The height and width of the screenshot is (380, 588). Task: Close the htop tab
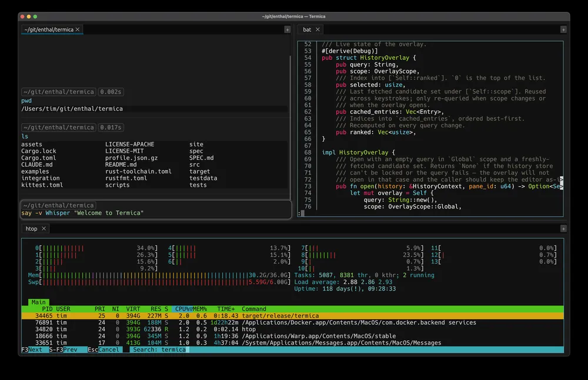[x=44, y=228]
